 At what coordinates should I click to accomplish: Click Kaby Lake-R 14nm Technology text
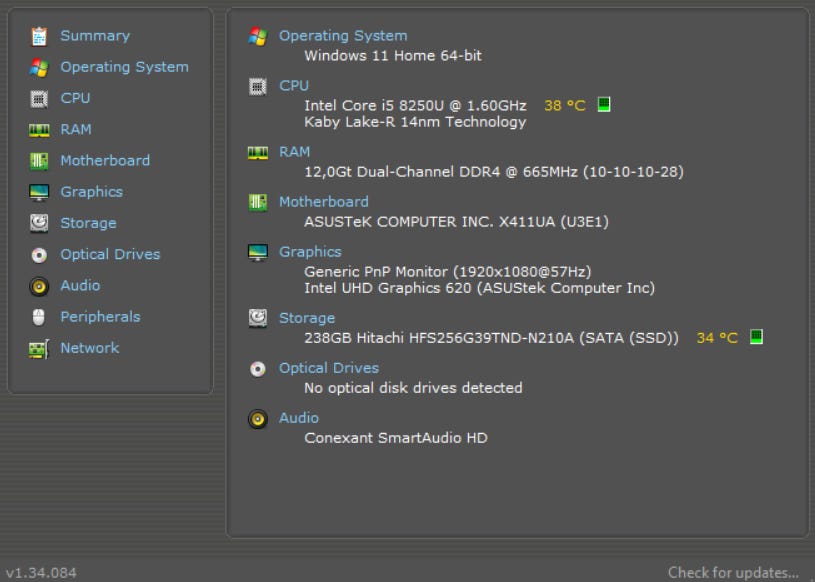[x=415, y=122]
